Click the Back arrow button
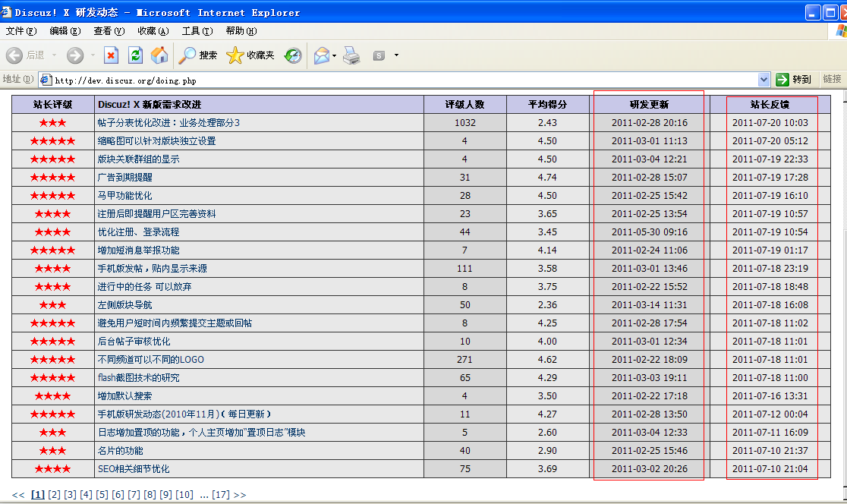 [14, 55]
